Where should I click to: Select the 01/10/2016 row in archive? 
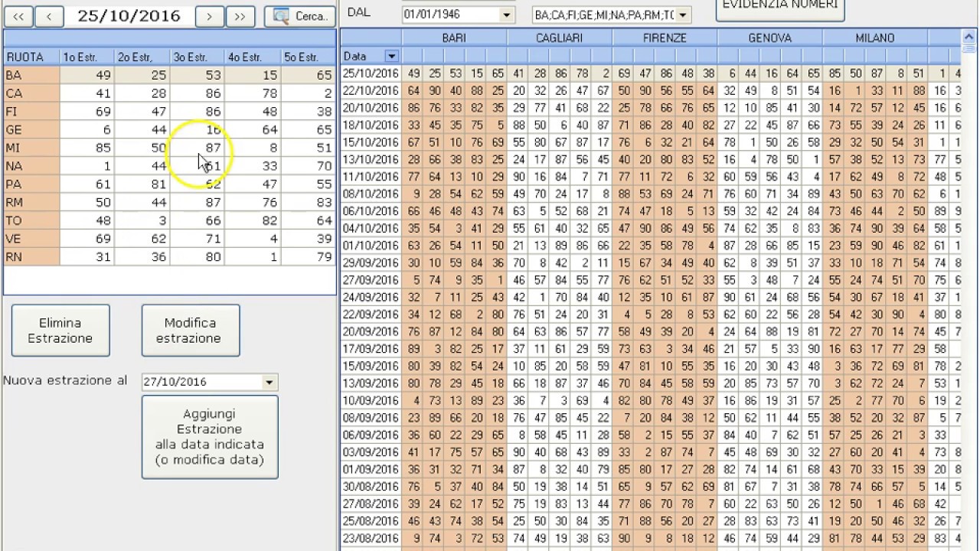click(651, 246)
